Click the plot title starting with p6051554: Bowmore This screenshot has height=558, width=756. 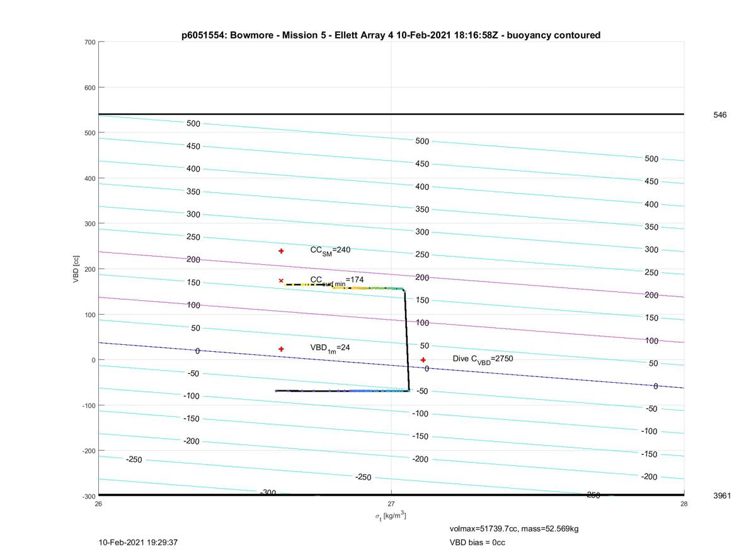click(391, 35)
